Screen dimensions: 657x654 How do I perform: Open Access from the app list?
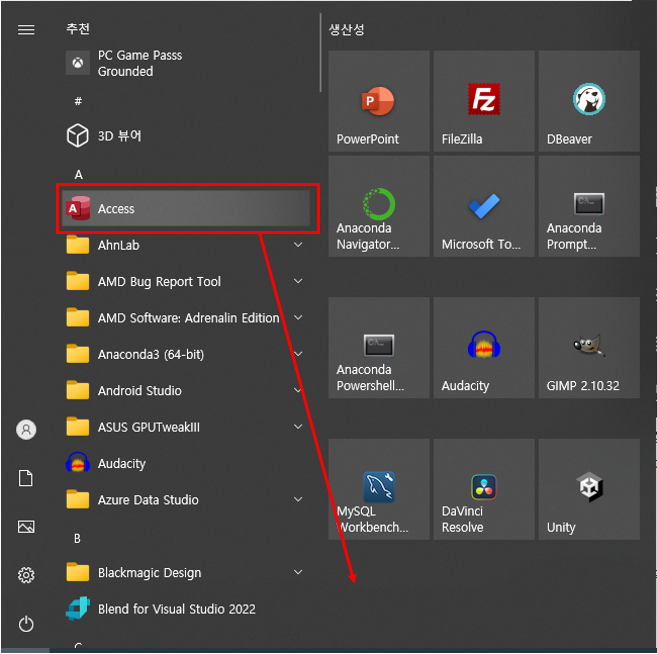(x=186, y=208)
